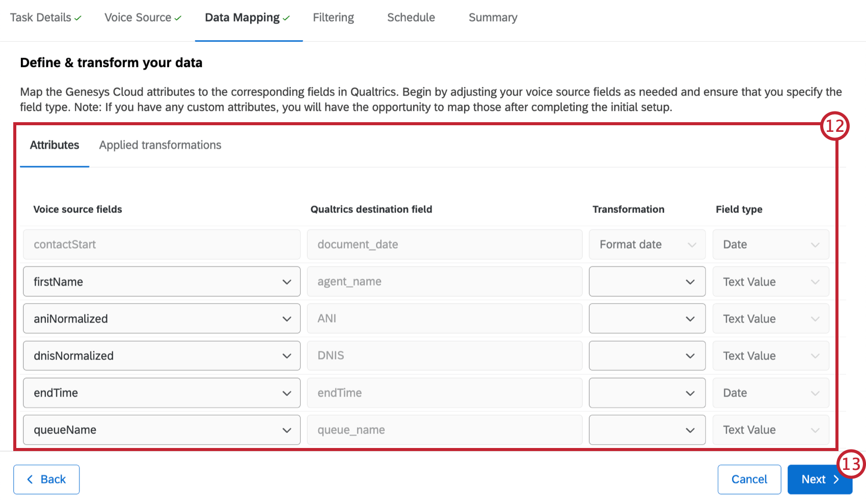Switch to the Applied transformations tab
The height and width of the screenshot is (504, 866).
click(160, 145)
